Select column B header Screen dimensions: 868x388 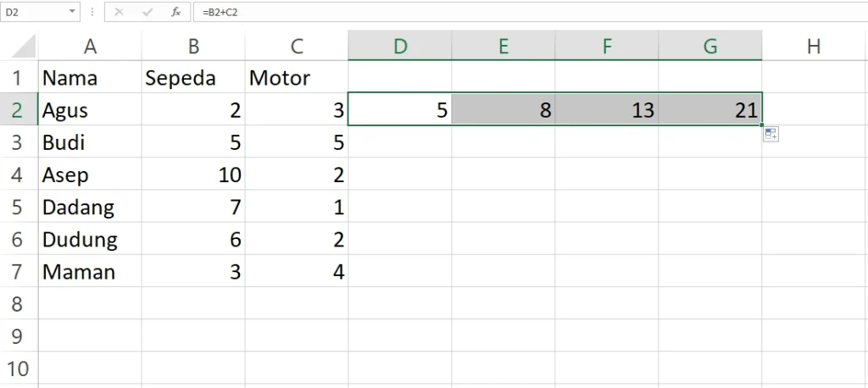(193, 47)
